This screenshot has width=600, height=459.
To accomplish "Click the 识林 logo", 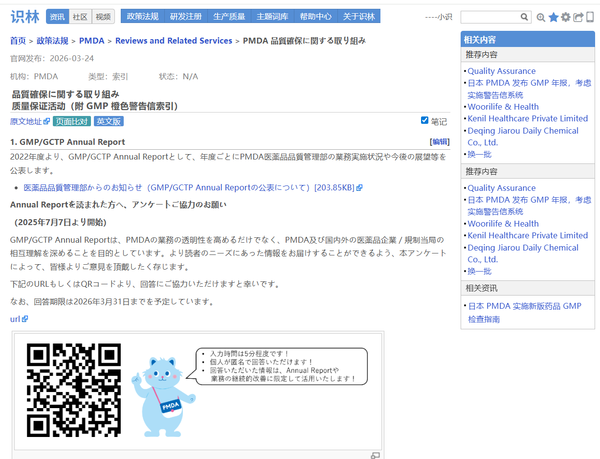I will pyautogui.click(x=24, y=16).
